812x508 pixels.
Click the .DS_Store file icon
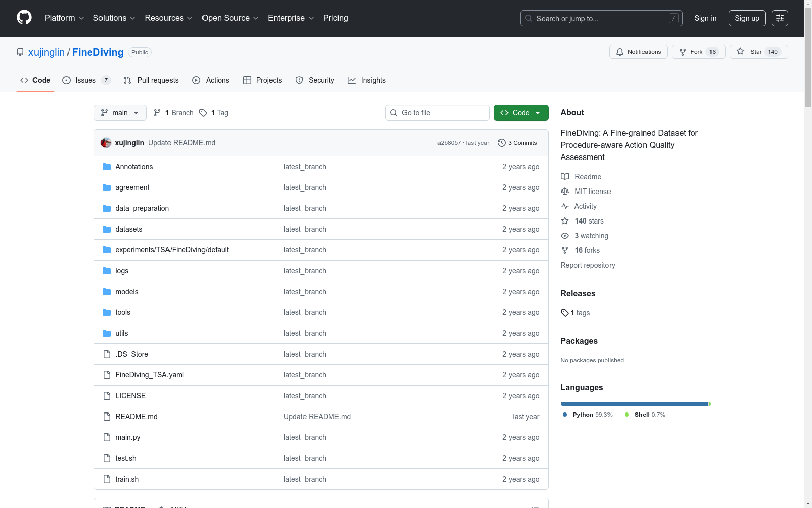107,354
